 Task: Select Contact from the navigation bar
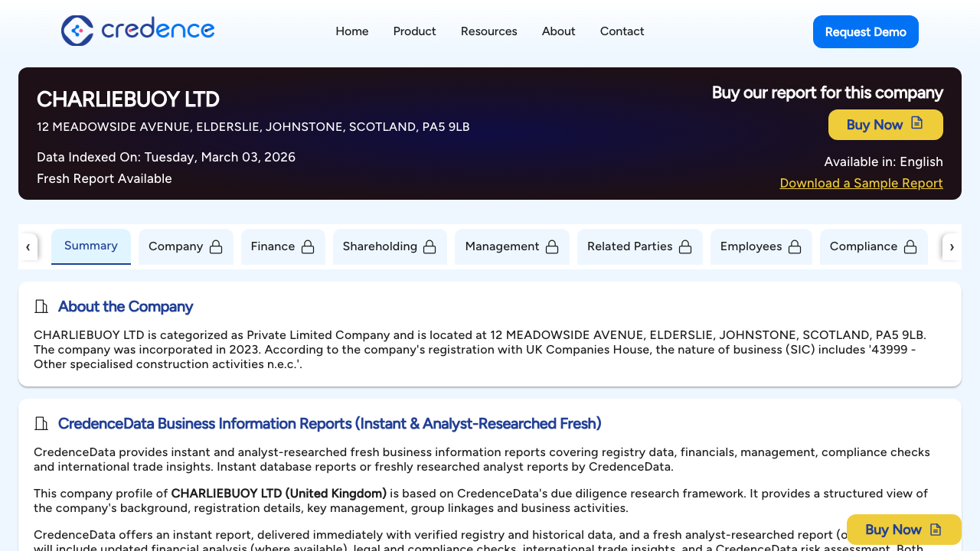(622, 31)
